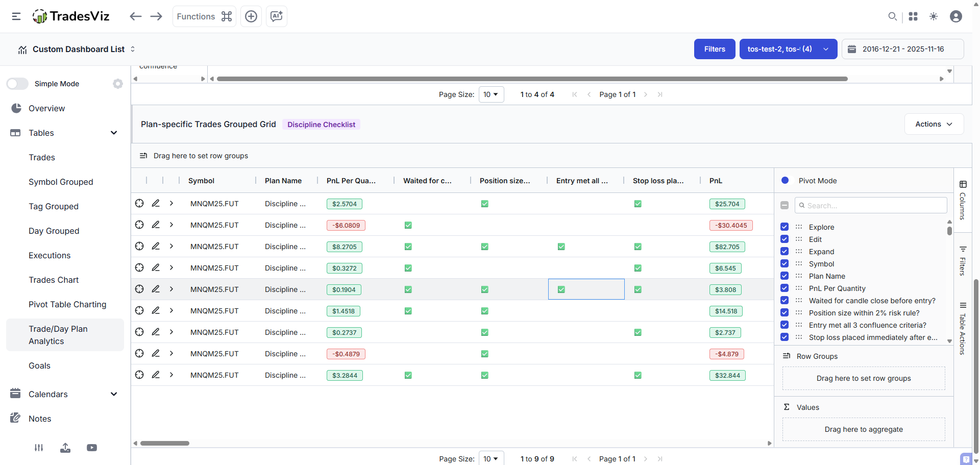Screen dimensions: 980x465
Task: Select Trade/Day Plan Analytics in sidebar
Action: 58,335
